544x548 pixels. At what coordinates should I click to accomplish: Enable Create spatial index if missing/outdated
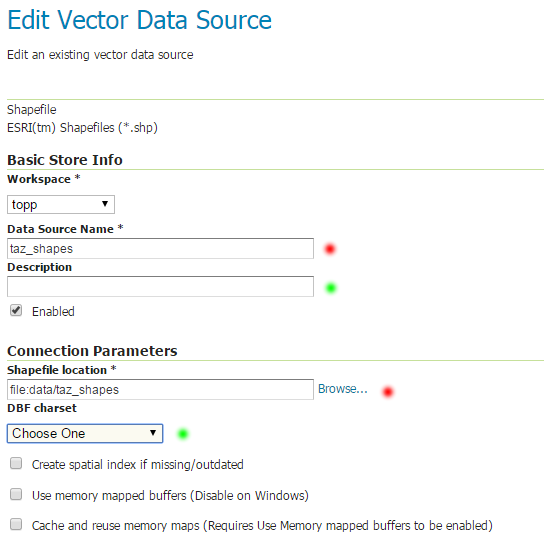coord(16,463)
